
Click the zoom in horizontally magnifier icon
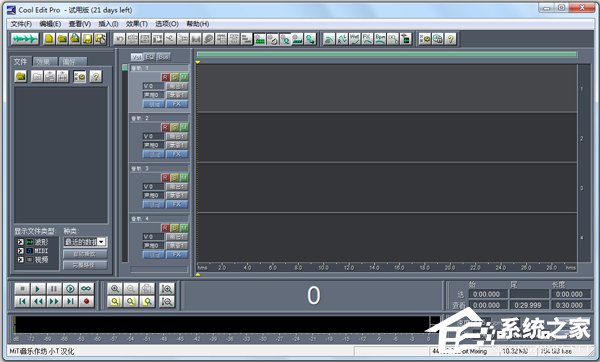click(114, 289)
